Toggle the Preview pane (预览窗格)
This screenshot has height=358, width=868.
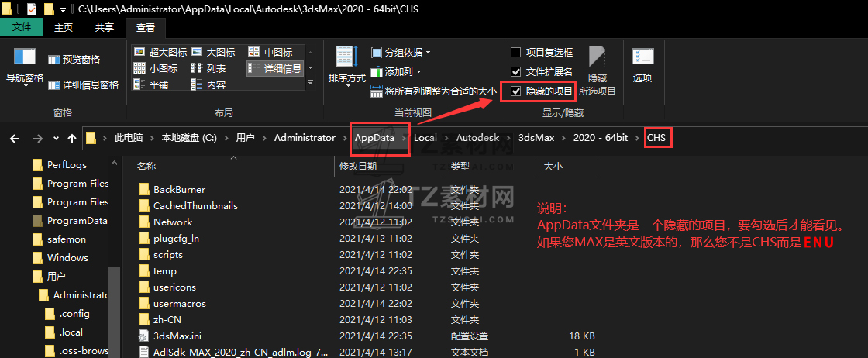point(74,59)
